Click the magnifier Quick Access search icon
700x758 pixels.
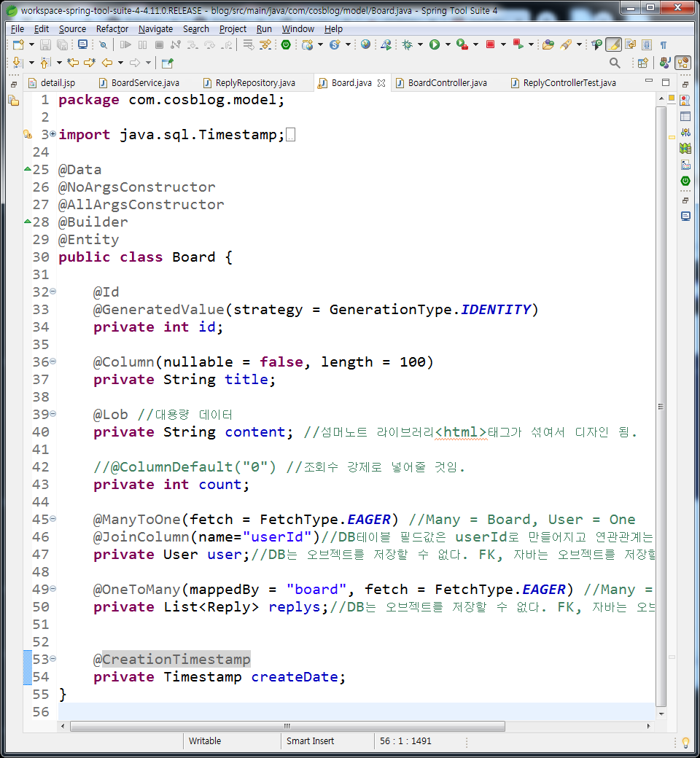(x=615, y=63)
